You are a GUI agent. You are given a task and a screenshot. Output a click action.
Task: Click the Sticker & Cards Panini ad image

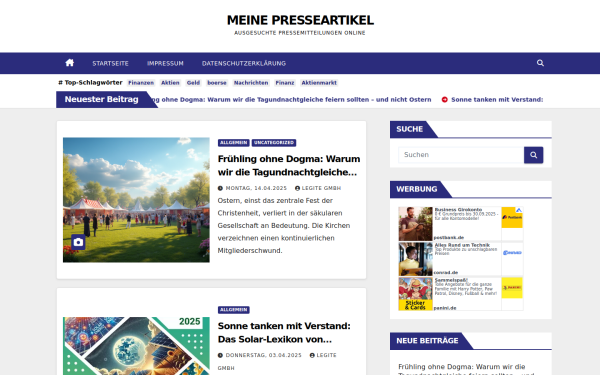click(416, 294)
